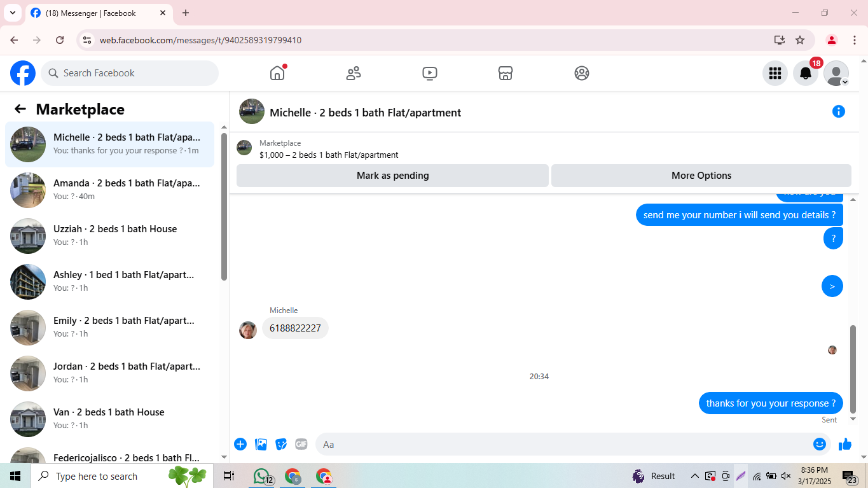
Task: Close the Messenger browser tab
Action: click(163, 13)
